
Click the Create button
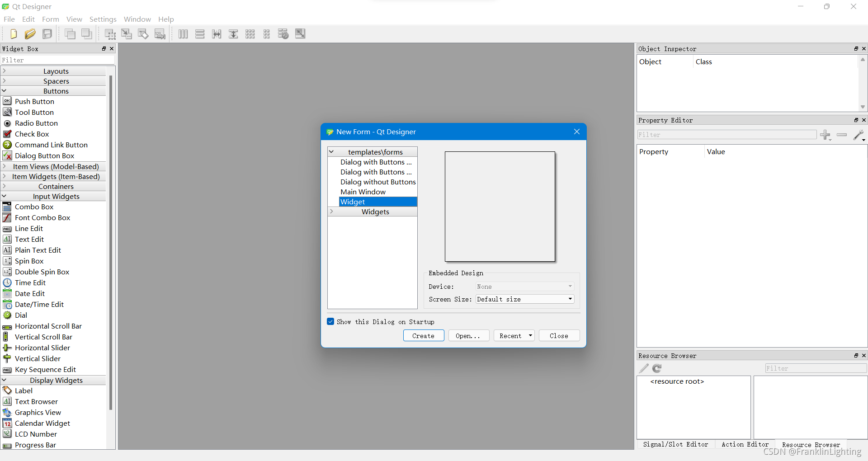point(424,336)
